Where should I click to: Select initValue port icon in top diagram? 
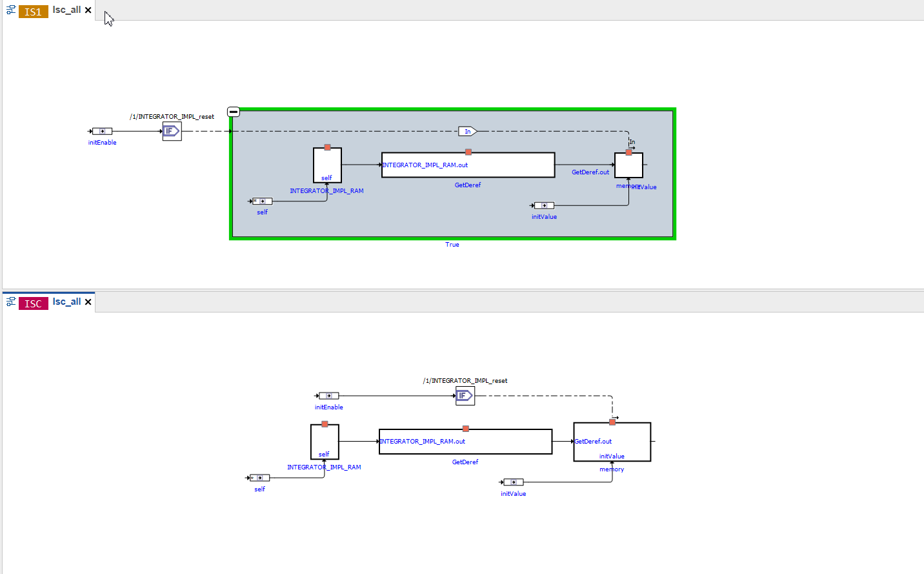(x=544, y=205)
